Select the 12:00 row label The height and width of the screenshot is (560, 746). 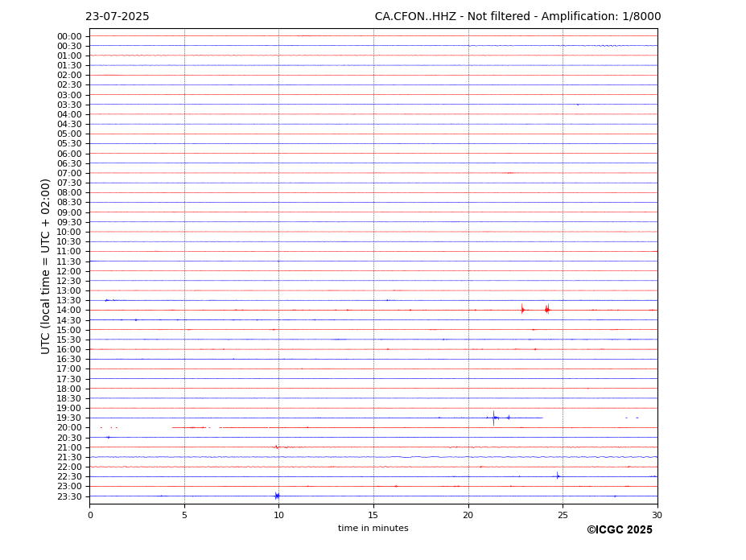click(69, 272)
